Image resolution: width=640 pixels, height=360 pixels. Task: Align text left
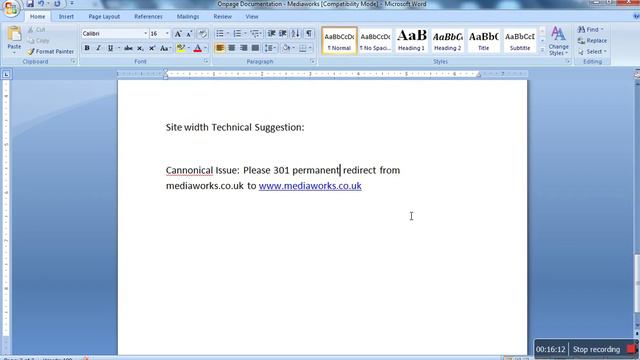(220, 48)
